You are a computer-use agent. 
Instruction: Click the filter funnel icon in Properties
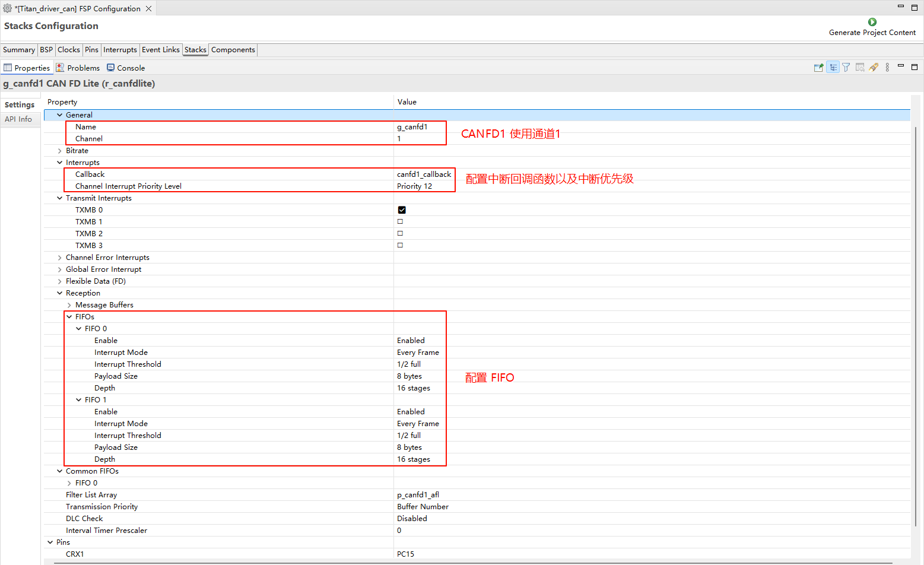pyautogui.click(x=846, y=68)
